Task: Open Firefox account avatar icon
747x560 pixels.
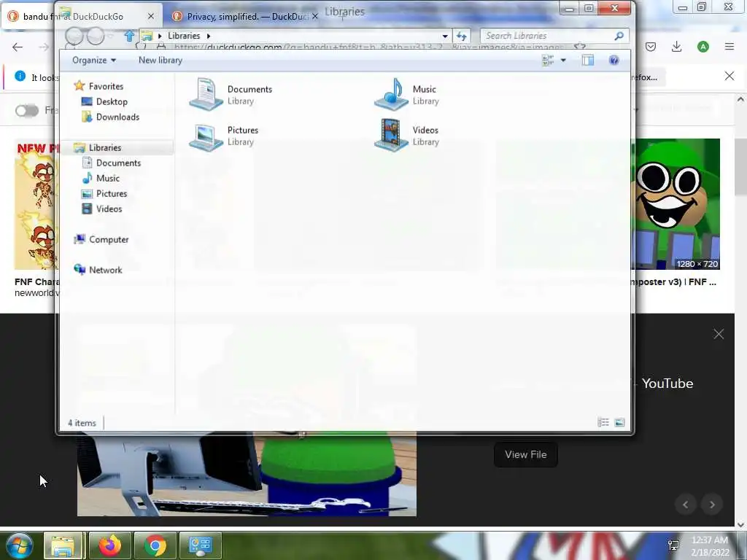Action: click(x=703, y=47)
